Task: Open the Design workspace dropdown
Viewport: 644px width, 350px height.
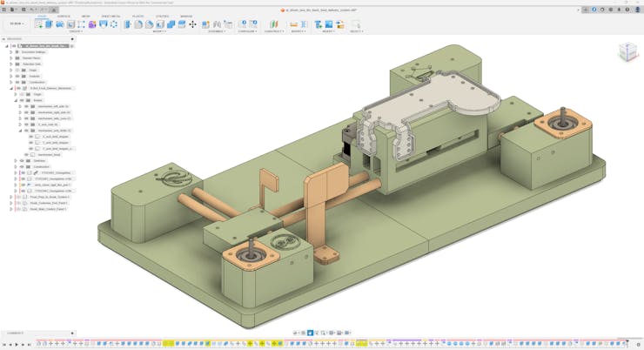Action: click(17, 24)
